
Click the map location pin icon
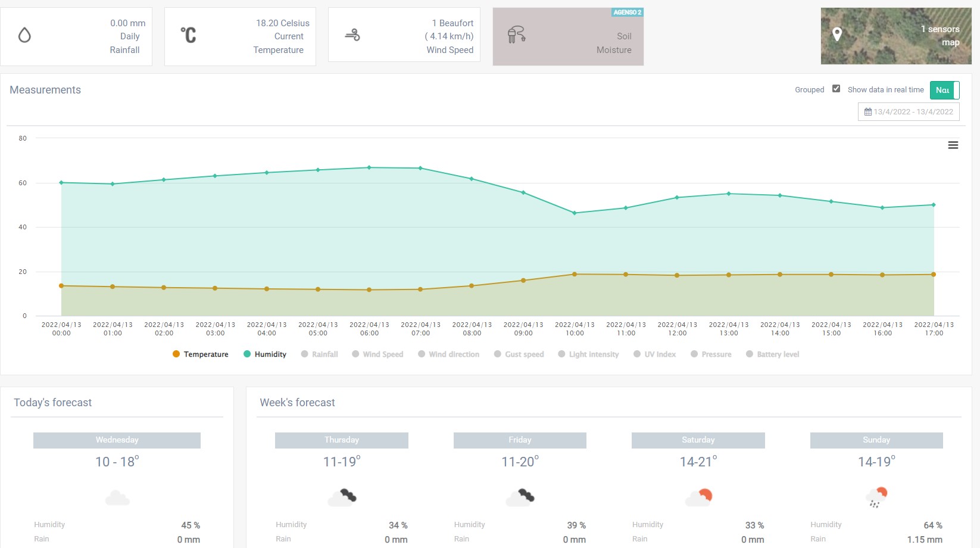click(x=837, y=35)
